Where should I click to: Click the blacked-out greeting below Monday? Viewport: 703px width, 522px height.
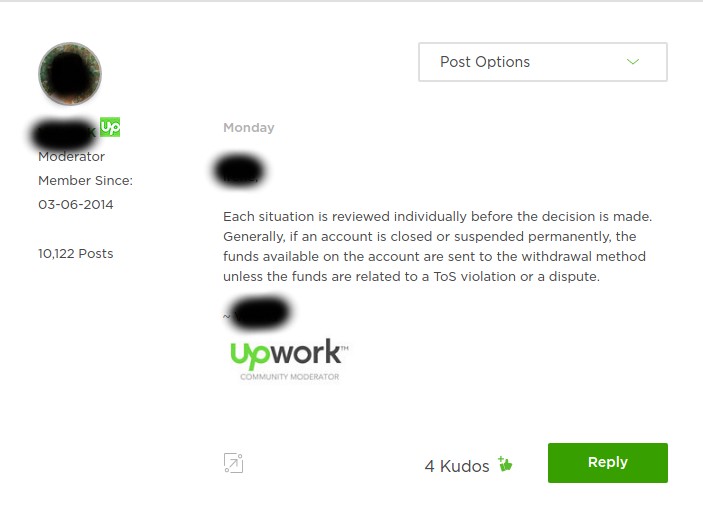point(239,171)
